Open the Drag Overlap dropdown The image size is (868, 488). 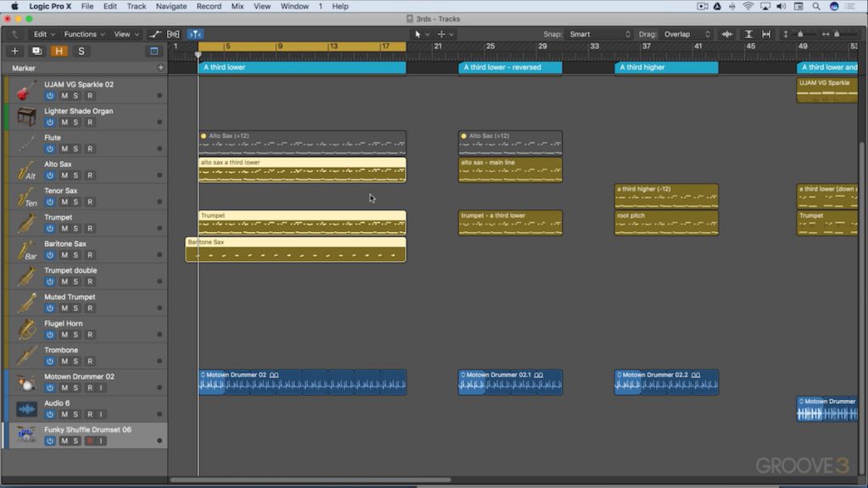(x=687, y=34)
